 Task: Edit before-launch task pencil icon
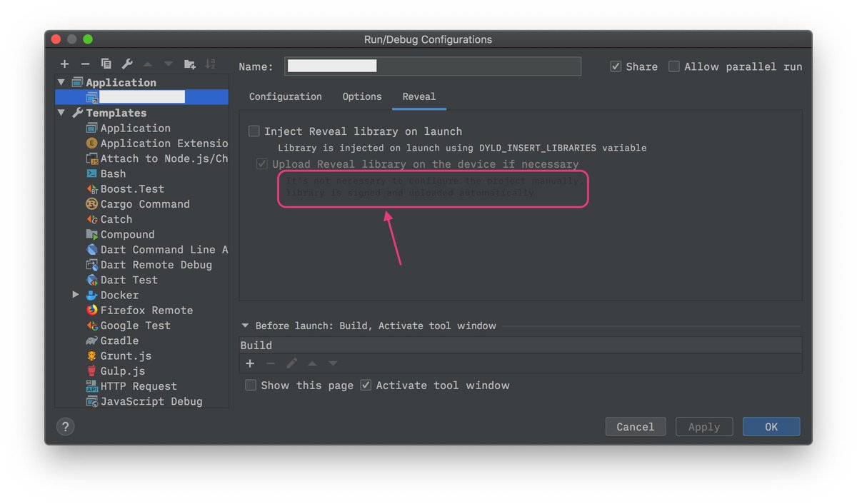pyautogui.click(x=291, y=363)
